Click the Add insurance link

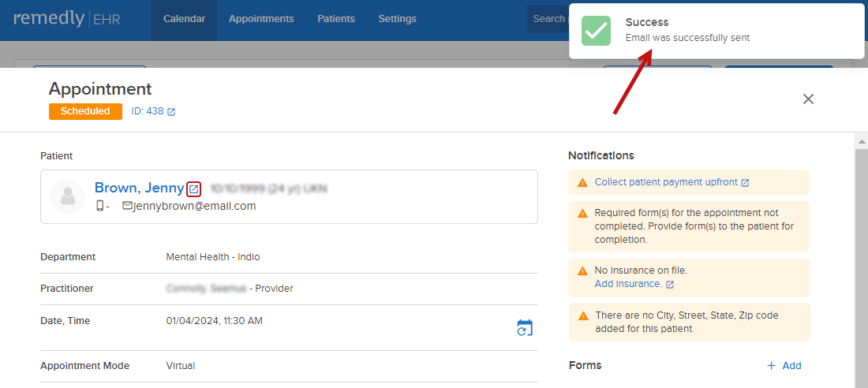[x=628, y=284]
